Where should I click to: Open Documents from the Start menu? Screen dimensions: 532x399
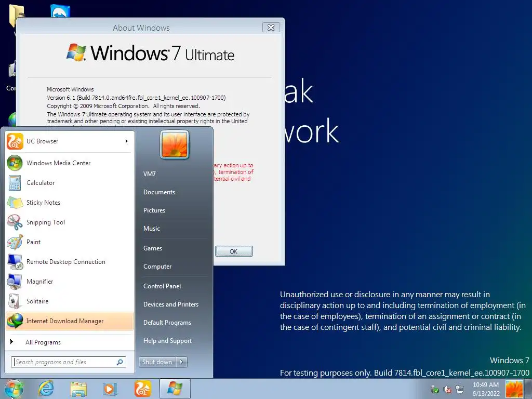pyautogui.click(x=159, y=192)
